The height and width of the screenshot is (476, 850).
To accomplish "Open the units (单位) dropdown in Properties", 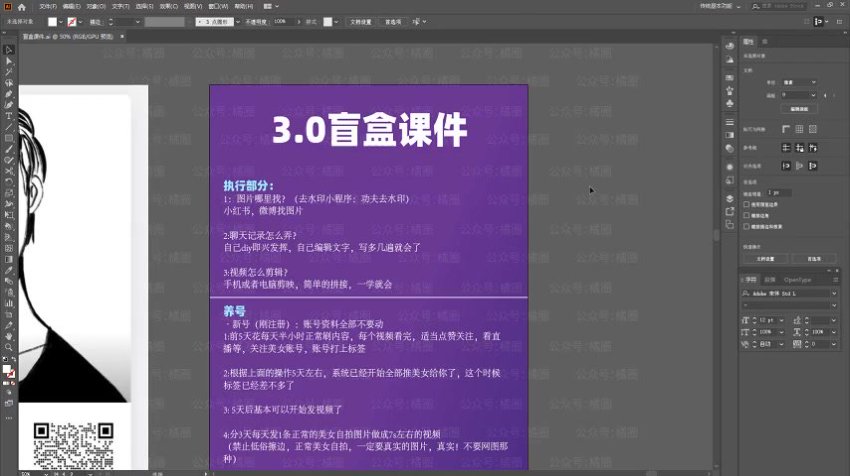I will tap(798, 82).
